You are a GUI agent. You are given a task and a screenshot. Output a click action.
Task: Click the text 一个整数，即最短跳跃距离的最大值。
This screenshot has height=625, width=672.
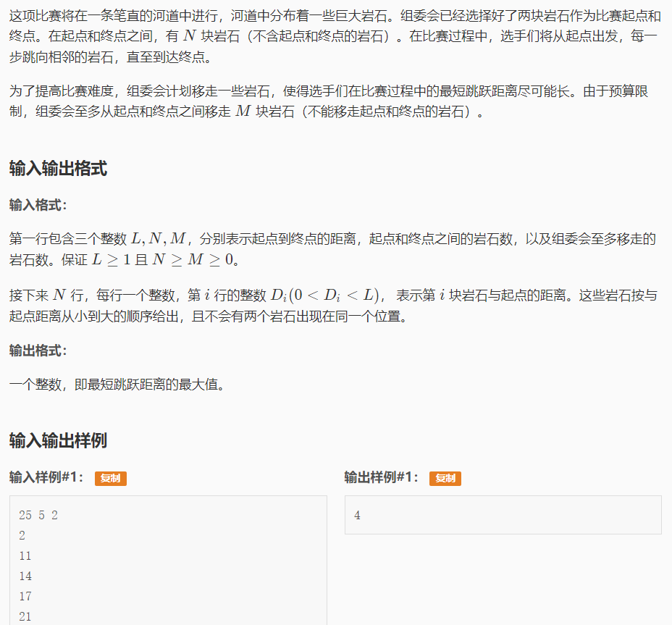[117, 384]
